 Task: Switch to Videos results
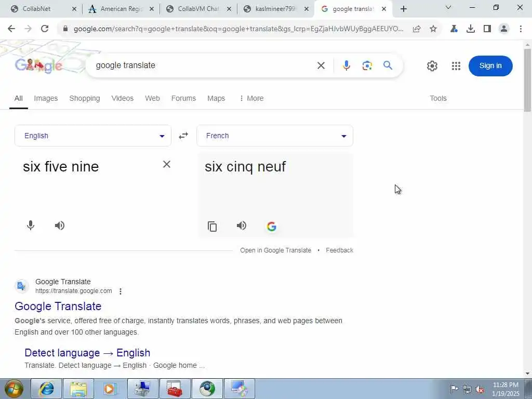123,98
